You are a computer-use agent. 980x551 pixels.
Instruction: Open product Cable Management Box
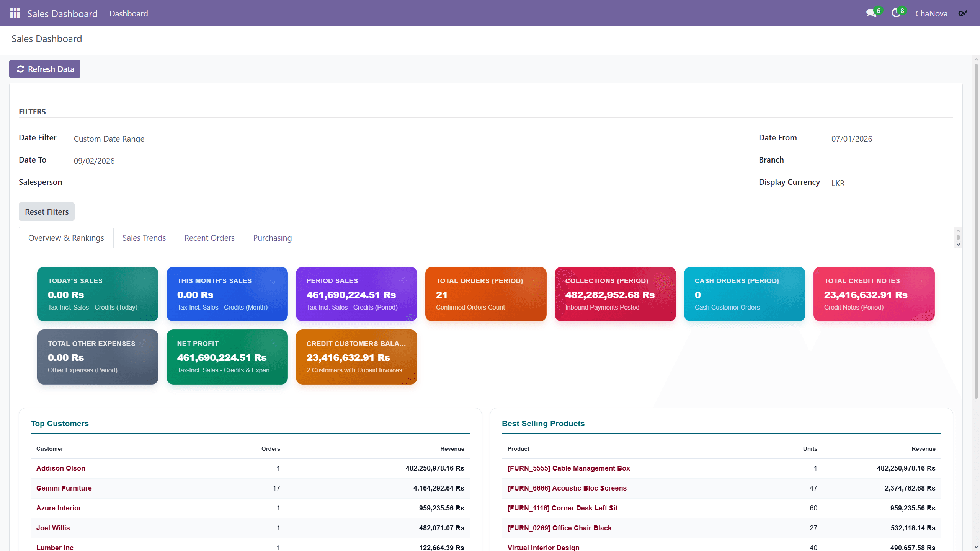tap(568, 468)
